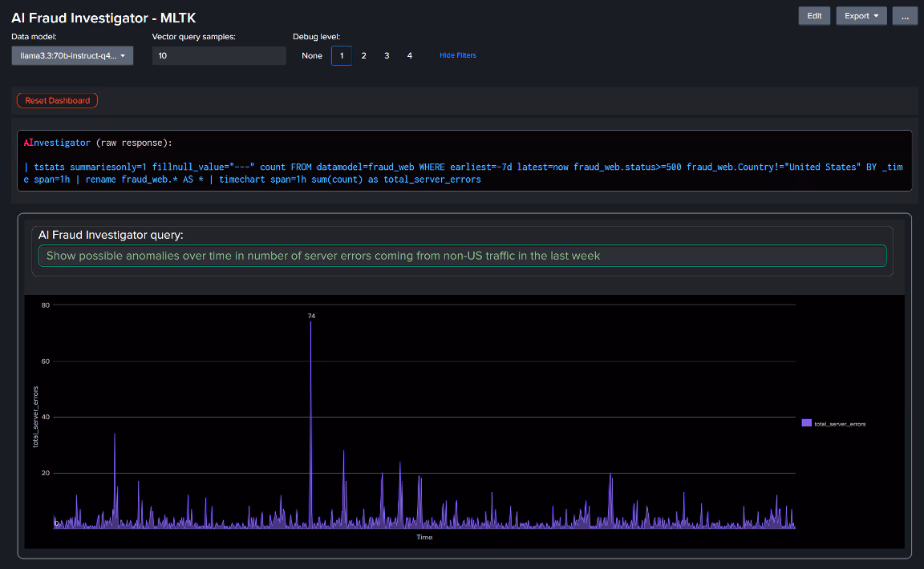
Task: Switch Debug level to 4
Action: coord(410,55)
